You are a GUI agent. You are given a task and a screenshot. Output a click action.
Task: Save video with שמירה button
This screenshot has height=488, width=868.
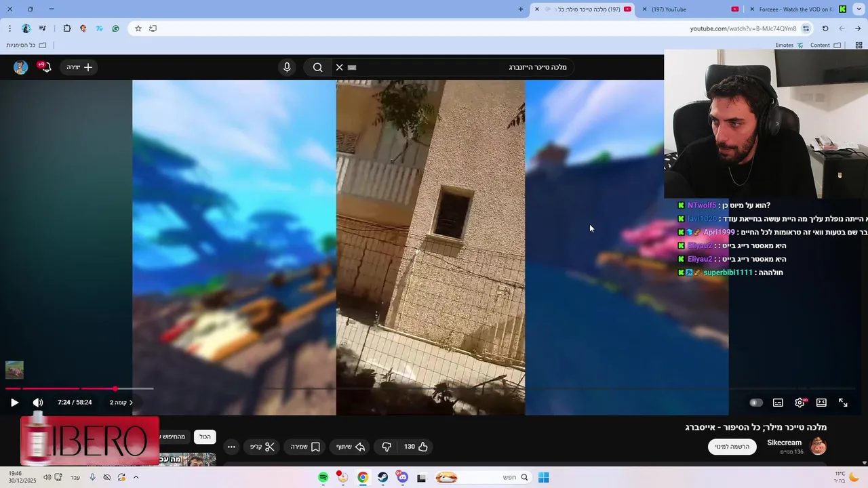pyautogui.click(x=305, y=447)
